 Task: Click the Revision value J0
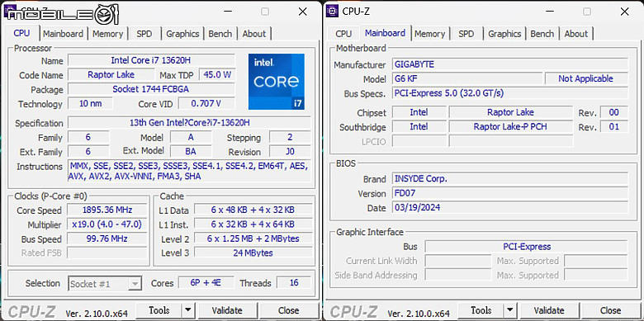(290, 152)
